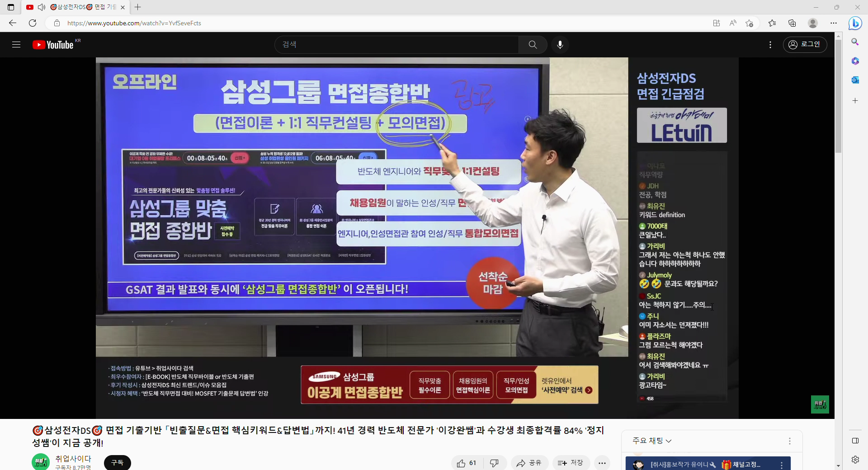Reload the current page

(33, 23)
